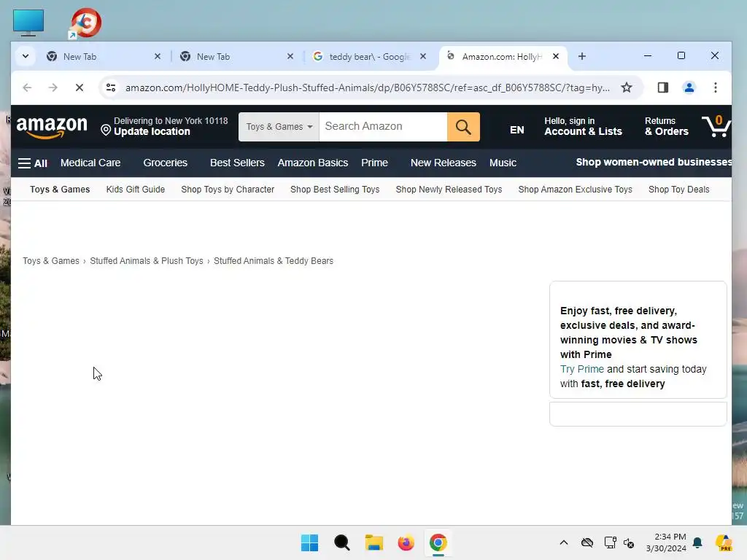
Task: Click the Try Prime link
Action: point(581,370)
